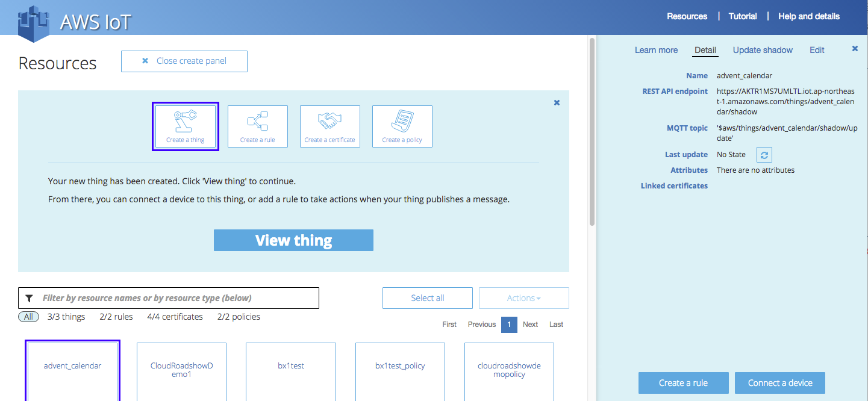Click the main content vertical scrollbar
The width and height of the screenshot is (868, 401).
(x=592, y=131)
